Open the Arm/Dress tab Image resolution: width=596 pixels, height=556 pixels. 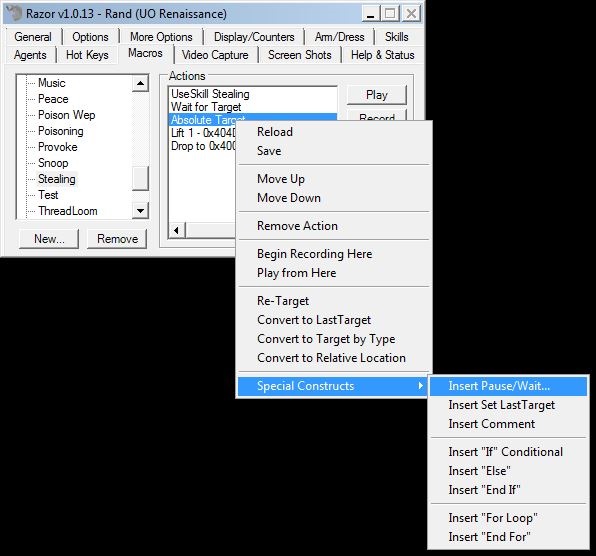(339, 37)
